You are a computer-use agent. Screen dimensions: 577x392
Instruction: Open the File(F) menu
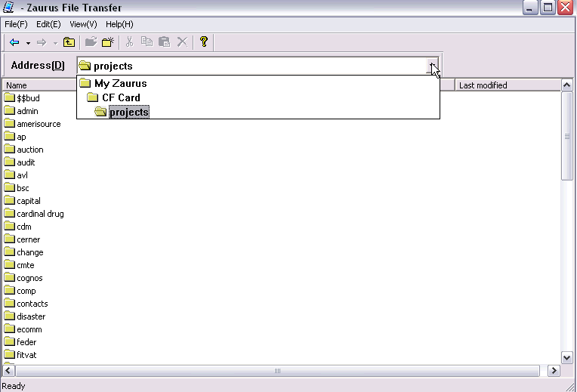(x=16, y=24)
